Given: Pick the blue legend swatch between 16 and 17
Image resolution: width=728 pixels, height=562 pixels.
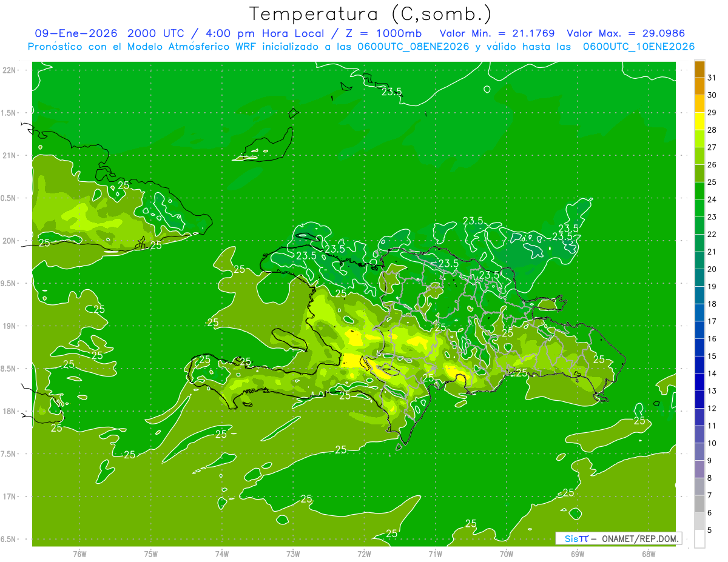Looking at the screenshot, I should coord(699,330).
